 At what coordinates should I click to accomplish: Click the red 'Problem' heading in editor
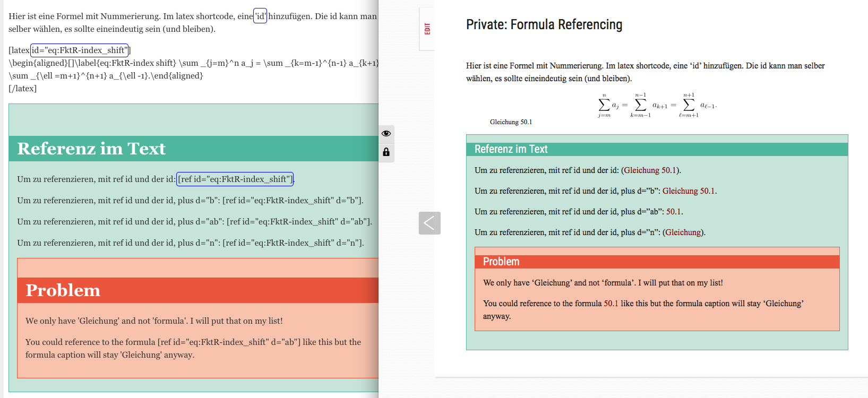[x=63, y=290]
